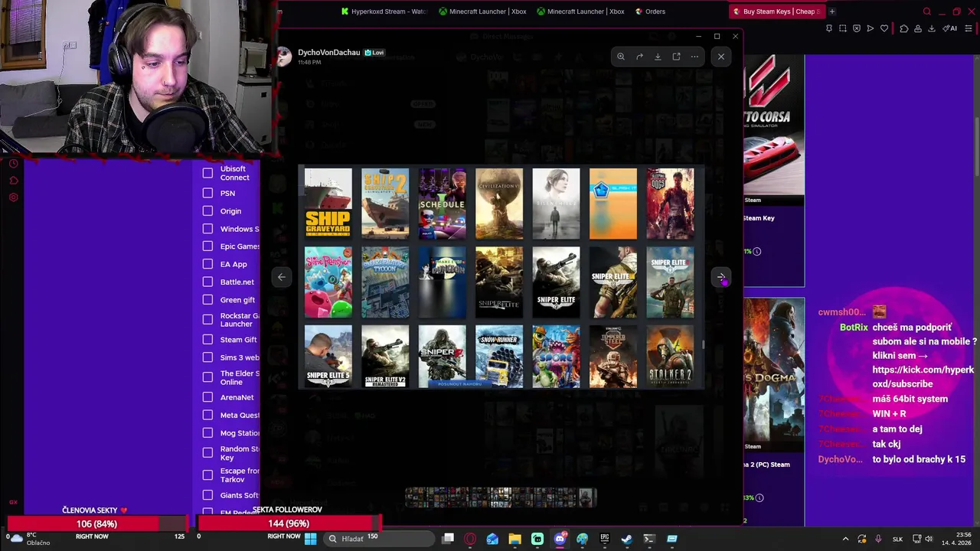
Task: Go to previous image arrow
Action: coord(282,277)
